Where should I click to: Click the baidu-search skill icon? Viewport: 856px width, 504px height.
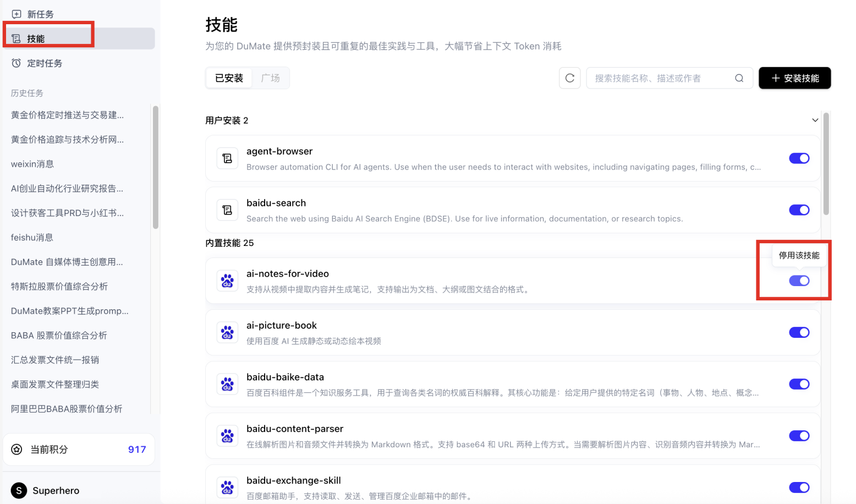[227, 210]
